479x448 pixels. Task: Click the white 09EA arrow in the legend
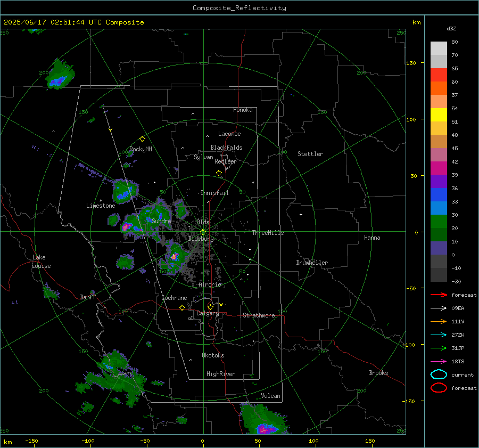click(x=439, y=308)
